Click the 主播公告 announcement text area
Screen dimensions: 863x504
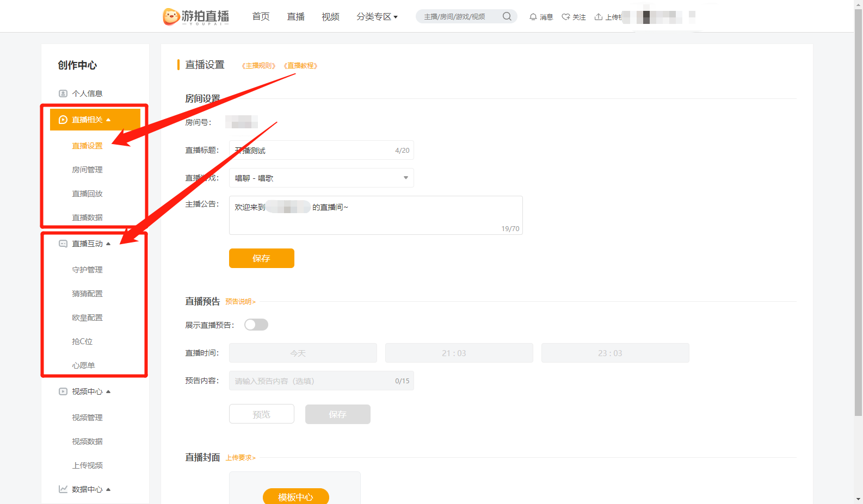point(375,215)
